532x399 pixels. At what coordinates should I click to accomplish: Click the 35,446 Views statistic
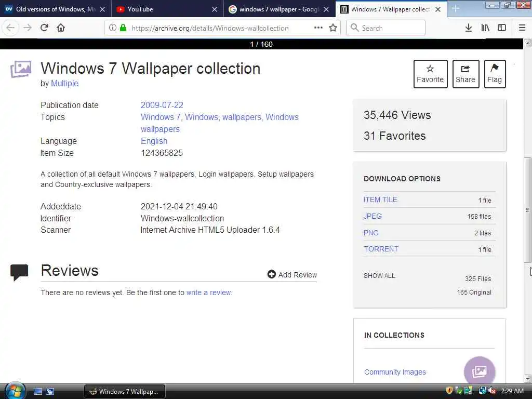coord(397,115)
